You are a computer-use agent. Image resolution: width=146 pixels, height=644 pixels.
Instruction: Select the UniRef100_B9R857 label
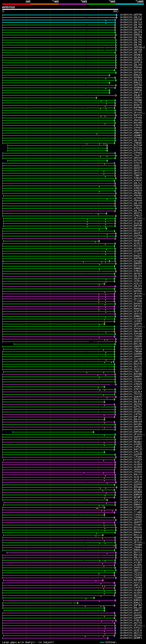coord(131,377)
